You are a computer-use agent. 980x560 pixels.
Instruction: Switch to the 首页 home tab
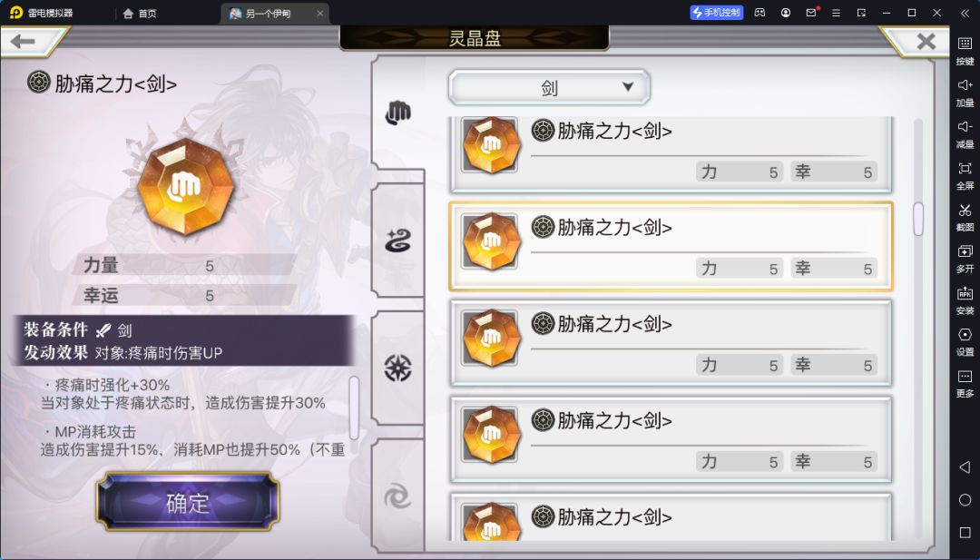(140, 13)
